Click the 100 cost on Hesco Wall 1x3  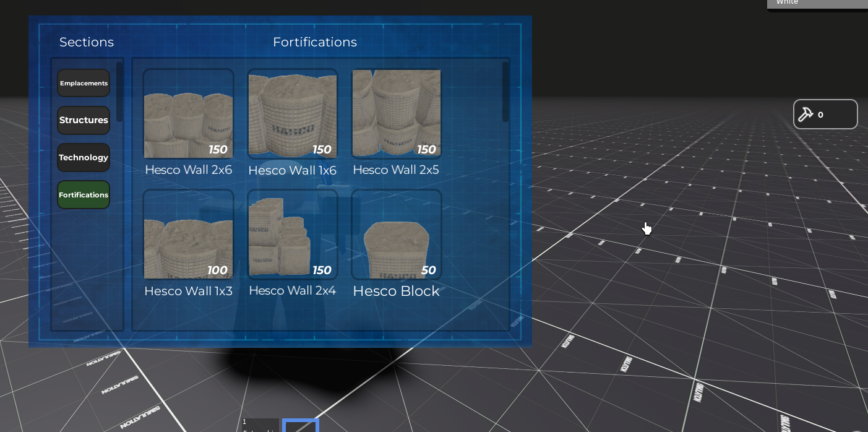217,270
